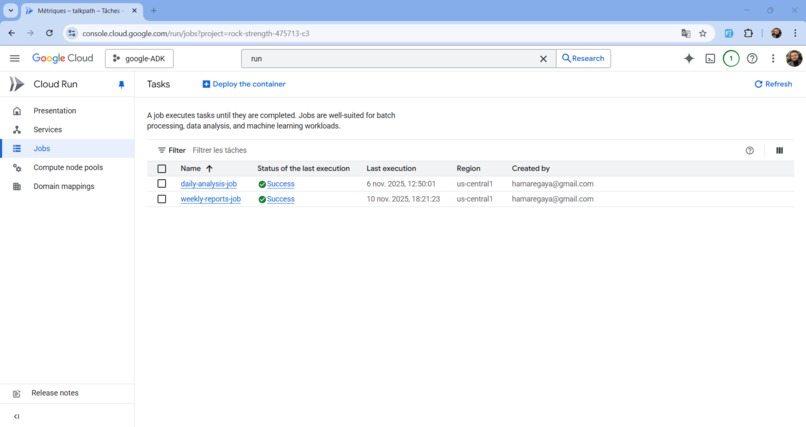806x427 pixels.
Task: Open the tab search dropdown arrow
Action: 10,10
